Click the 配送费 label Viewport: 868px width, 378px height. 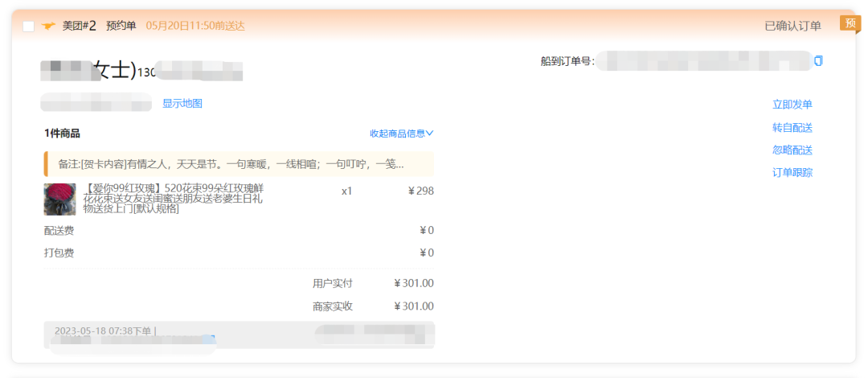[x=59, y=231]
